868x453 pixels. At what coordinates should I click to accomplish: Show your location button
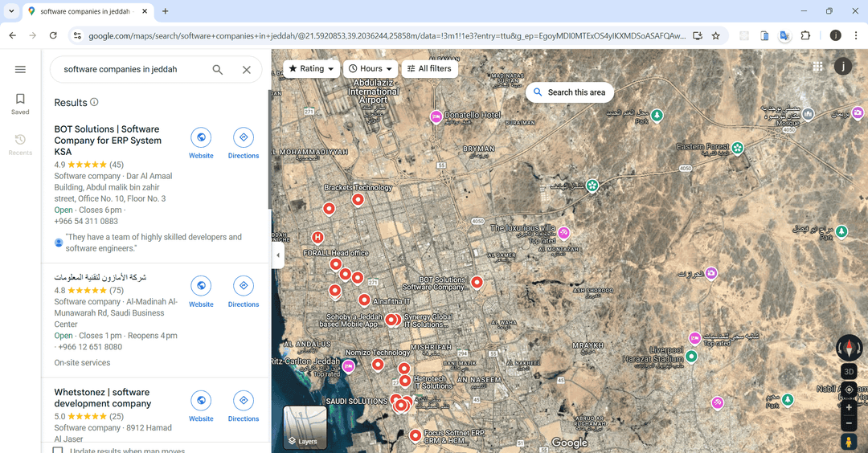tap(849, 390)
